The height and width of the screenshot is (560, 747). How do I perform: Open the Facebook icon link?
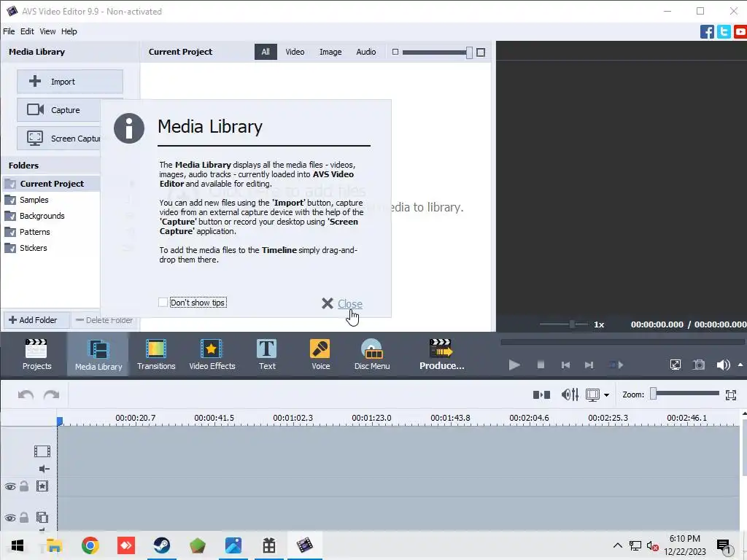[x=707, y=32]
